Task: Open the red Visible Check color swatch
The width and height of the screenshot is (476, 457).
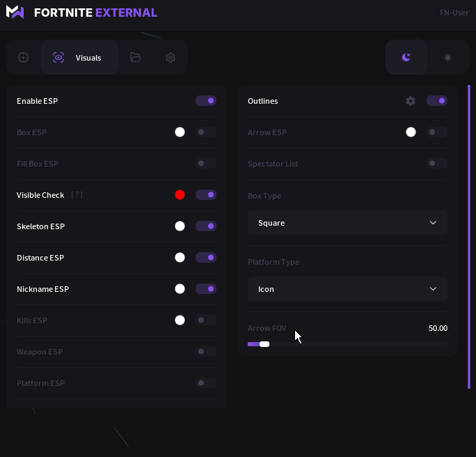Action: [180, 195]
